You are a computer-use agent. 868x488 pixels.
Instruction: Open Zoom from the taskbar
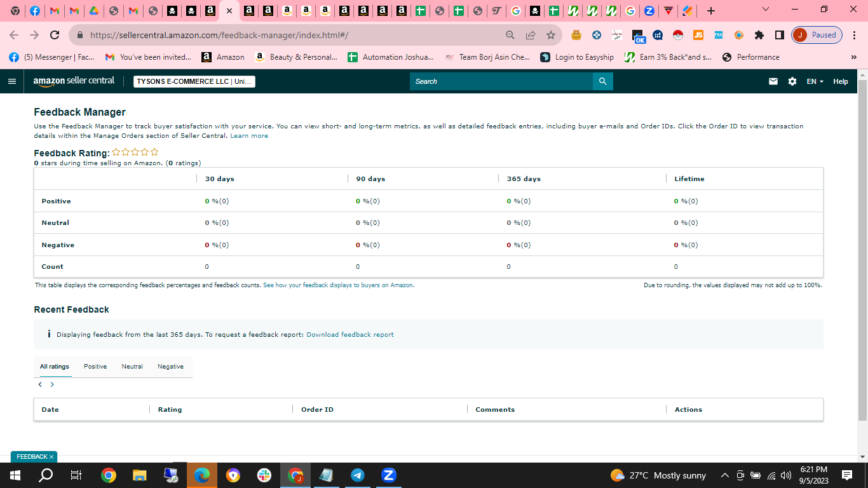[x=389, y=475]
